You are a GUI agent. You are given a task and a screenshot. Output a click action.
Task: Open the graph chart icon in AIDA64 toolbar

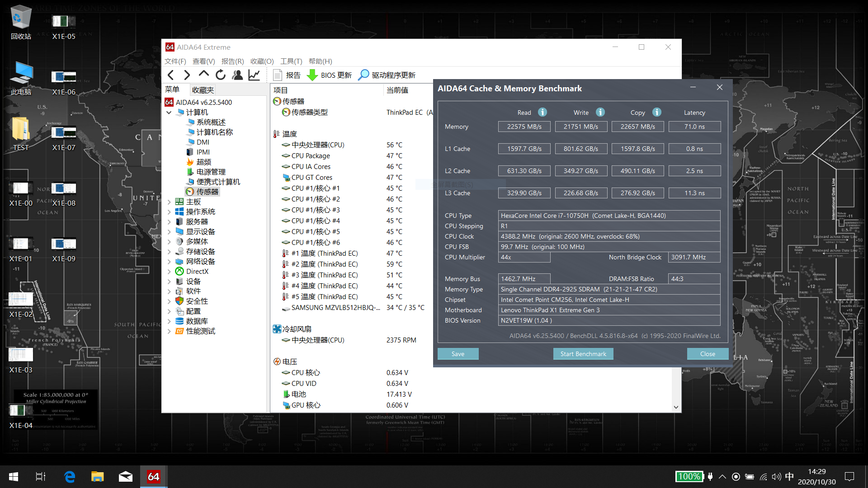[254, 75]
